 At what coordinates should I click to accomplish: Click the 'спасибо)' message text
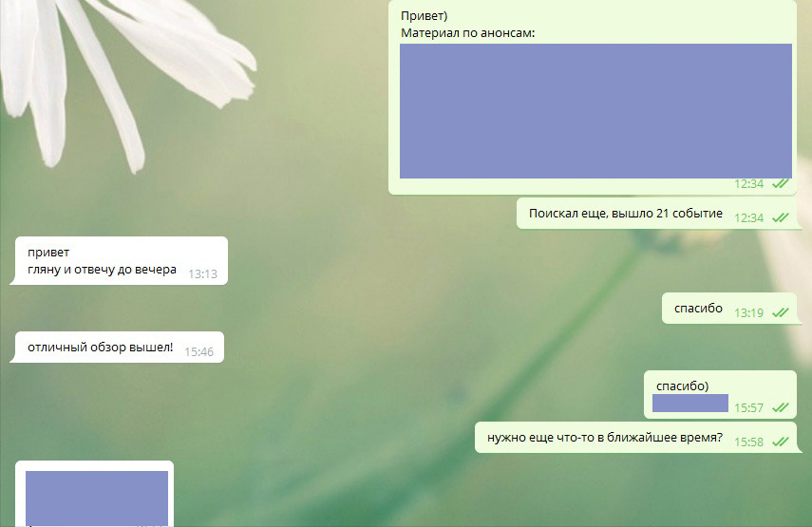tap(682, 386)
